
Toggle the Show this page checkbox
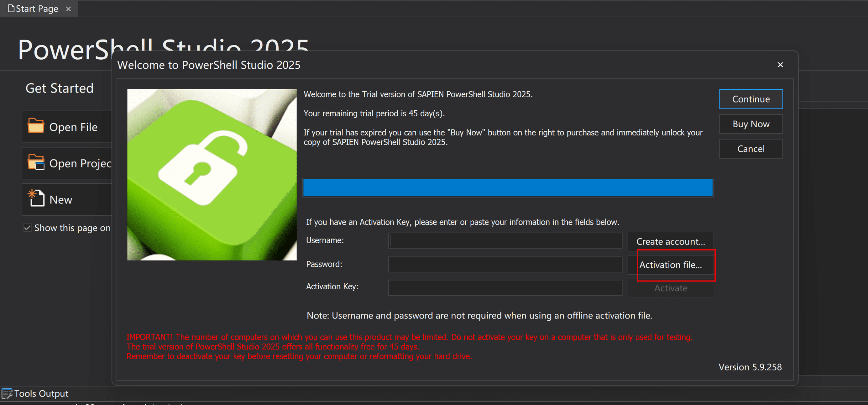(x=27, y=228)
